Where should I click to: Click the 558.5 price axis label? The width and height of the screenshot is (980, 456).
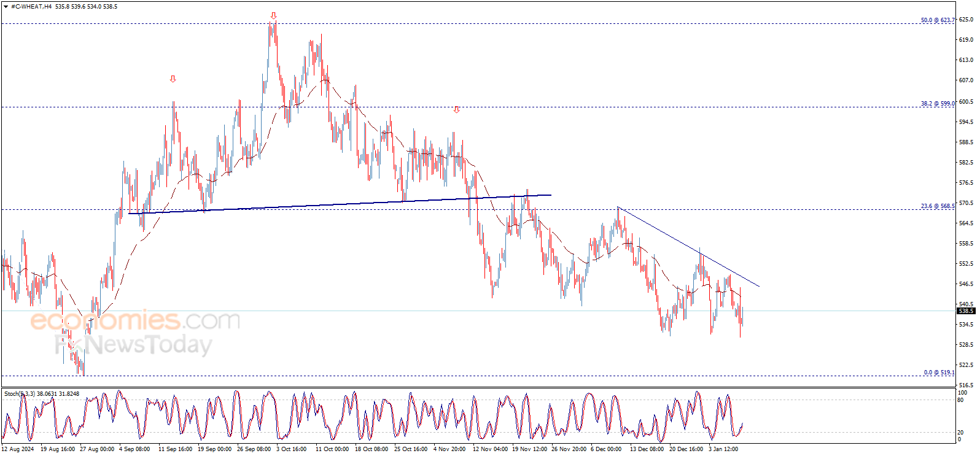(x=966, y=244)
